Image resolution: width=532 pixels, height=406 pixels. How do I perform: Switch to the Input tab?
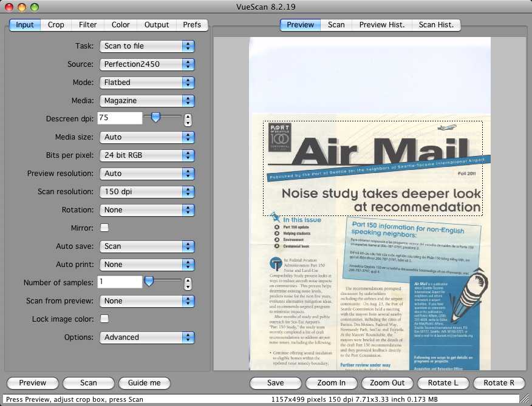pos(25,25)
